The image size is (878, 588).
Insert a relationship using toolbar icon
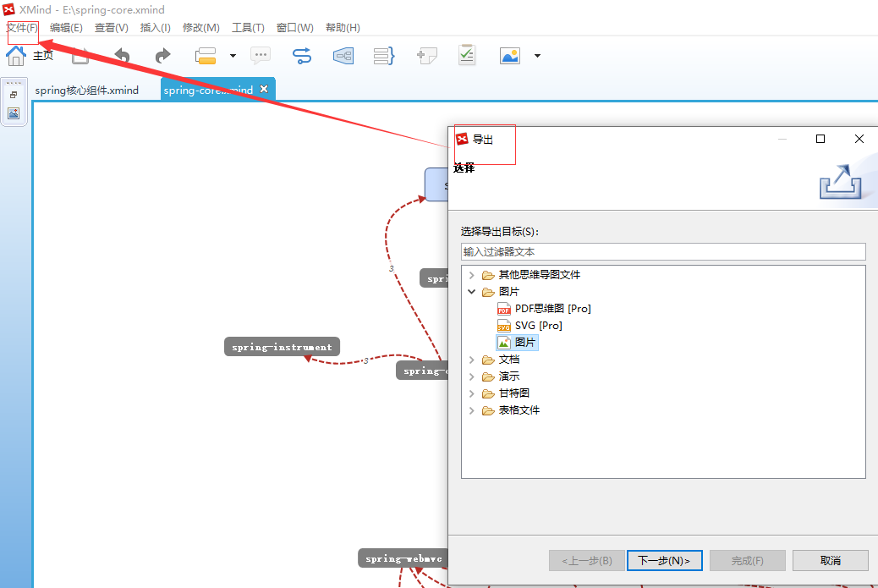click(302, 56)
